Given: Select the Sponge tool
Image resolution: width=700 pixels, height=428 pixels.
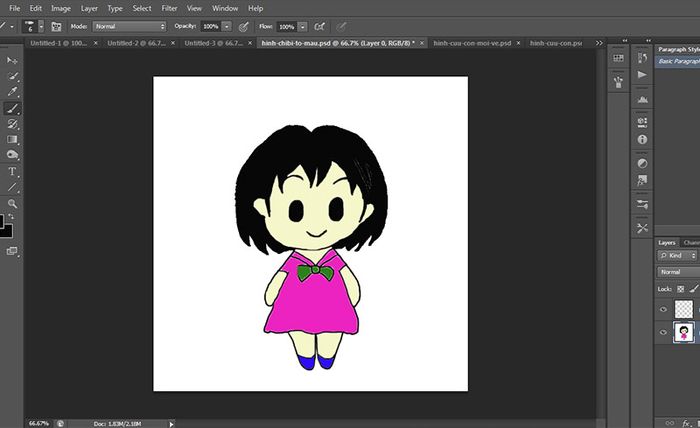Looking at the screenshot, I should (12, 155).
